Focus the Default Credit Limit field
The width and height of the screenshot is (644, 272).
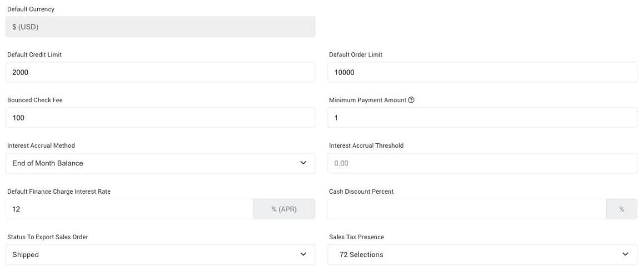160,72
